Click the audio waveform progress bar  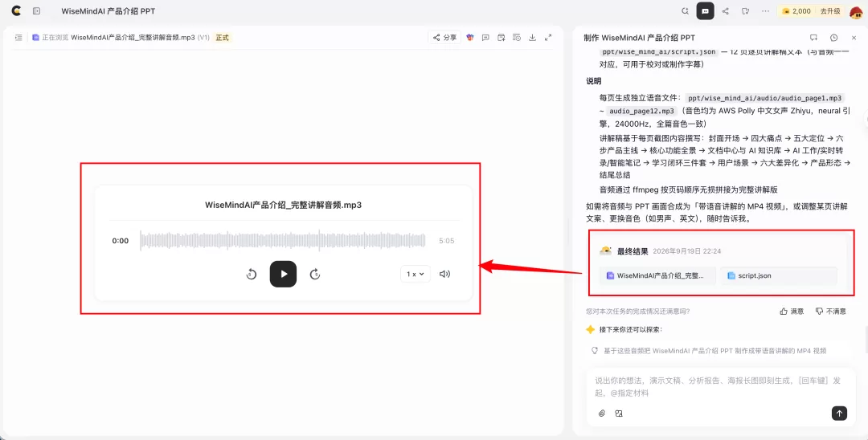[283, 240]
